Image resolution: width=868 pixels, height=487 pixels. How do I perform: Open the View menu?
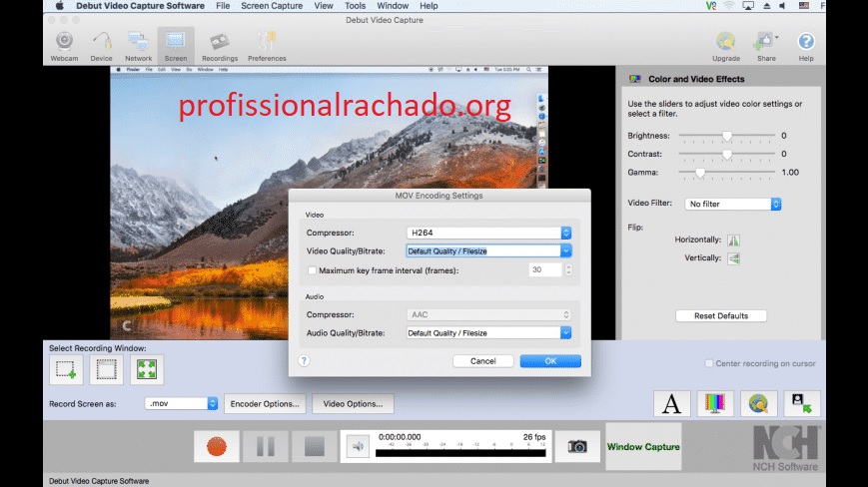point(324,6)
